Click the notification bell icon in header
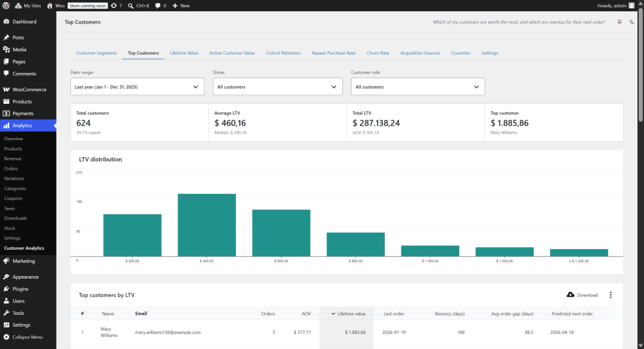 click(x=619, y=22)
